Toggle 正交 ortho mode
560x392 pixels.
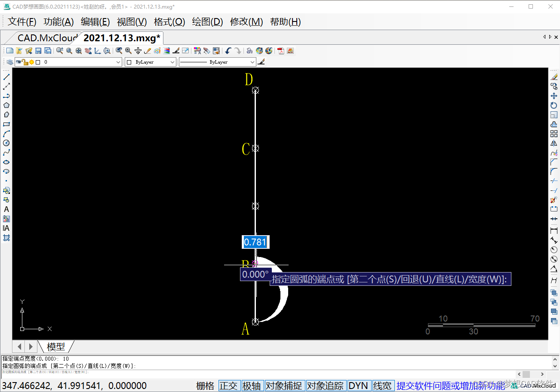click(228, 386)
